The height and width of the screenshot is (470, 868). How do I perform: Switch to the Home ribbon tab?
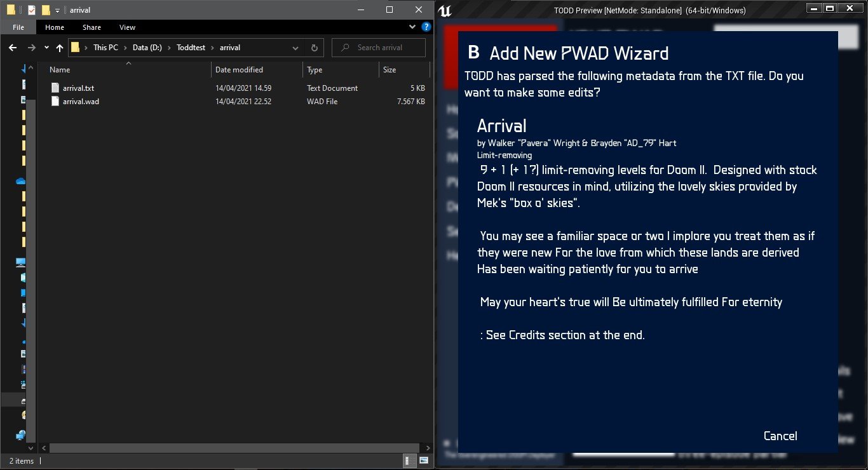pos(55,27)
